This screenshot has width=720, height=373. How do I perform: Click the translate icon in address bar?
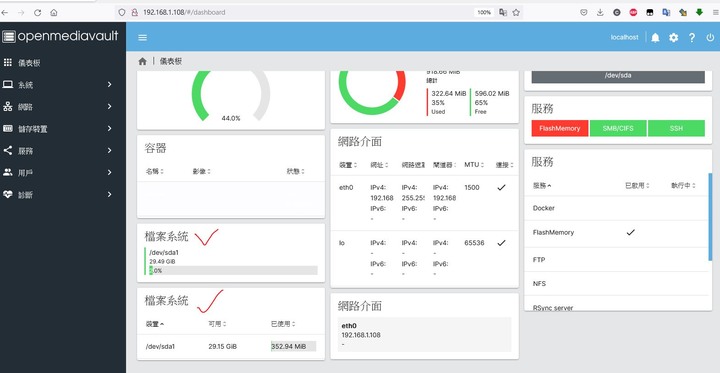[x=503, y=12]
